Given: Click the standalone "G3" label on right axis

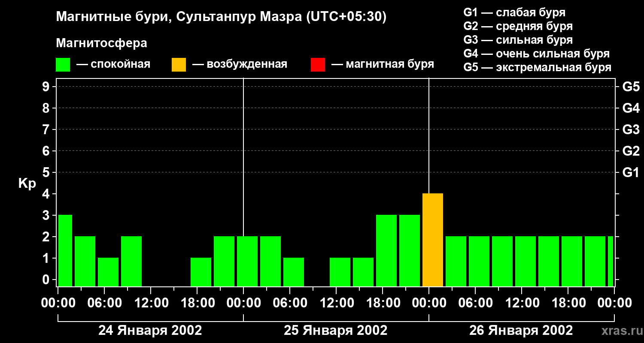Looking at the screenshot, I should pos(631,129).
